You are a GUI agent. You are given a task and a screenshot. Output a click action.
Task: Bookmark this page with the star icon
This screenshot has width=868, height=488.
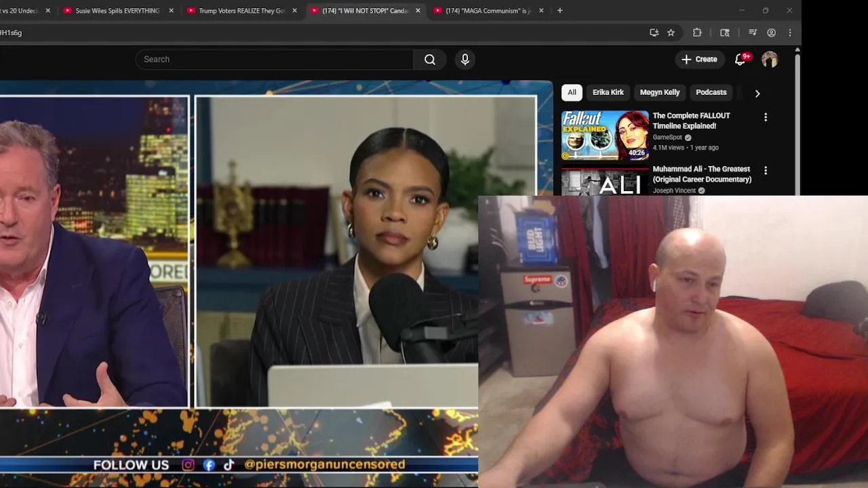coord(671,33)
